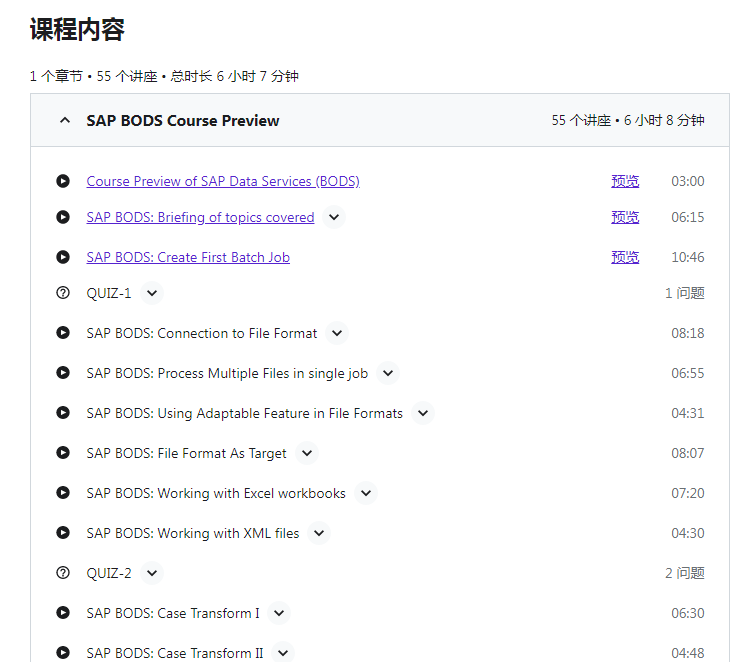Viewport: 754px width, 662px height.
Task: Click the 04:48 duration of Case Transform II
Action: tap(688, 653)
